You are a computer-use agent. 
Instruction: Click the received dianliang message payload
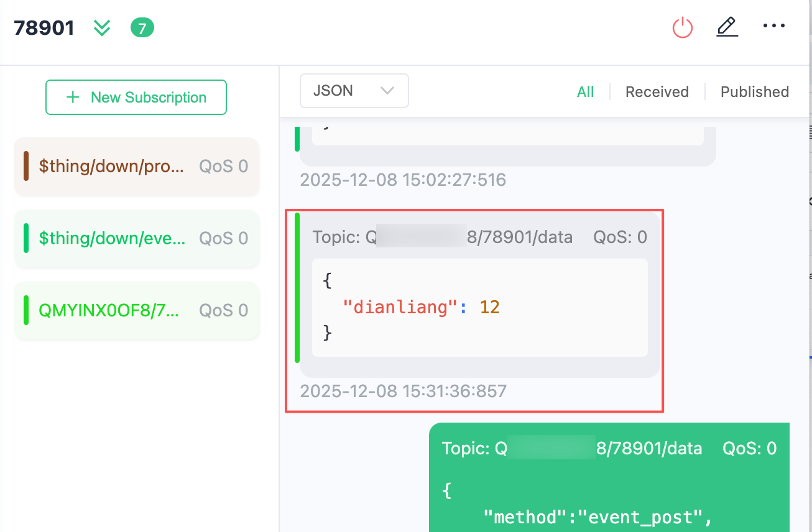click(x=479, y=307)
